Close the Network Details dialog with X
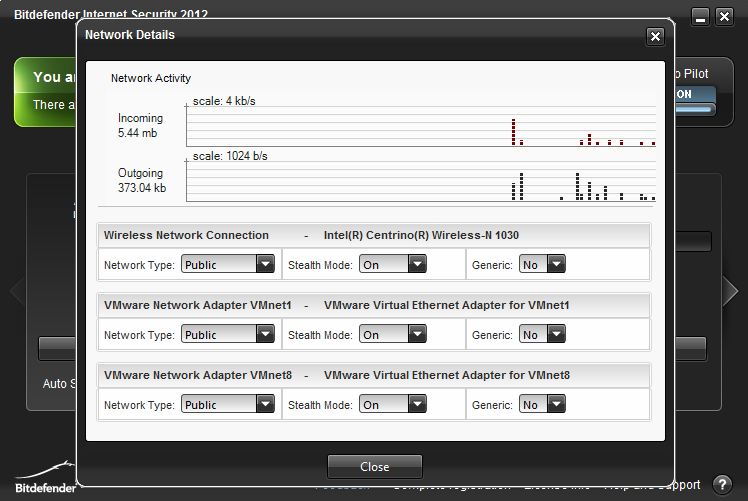Image resolution: width=748 pixels, height=501 pixels. coord(655,36)
